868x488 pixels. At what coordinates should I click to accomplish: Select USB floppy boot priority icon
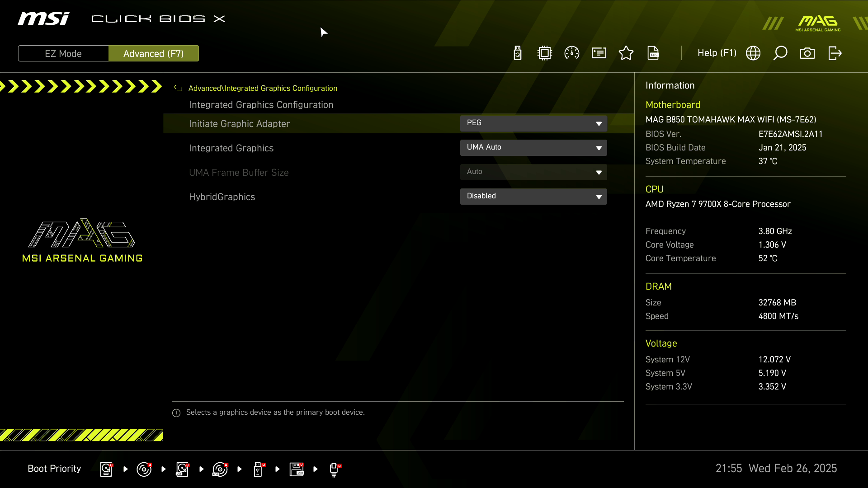tap(297, 469)
